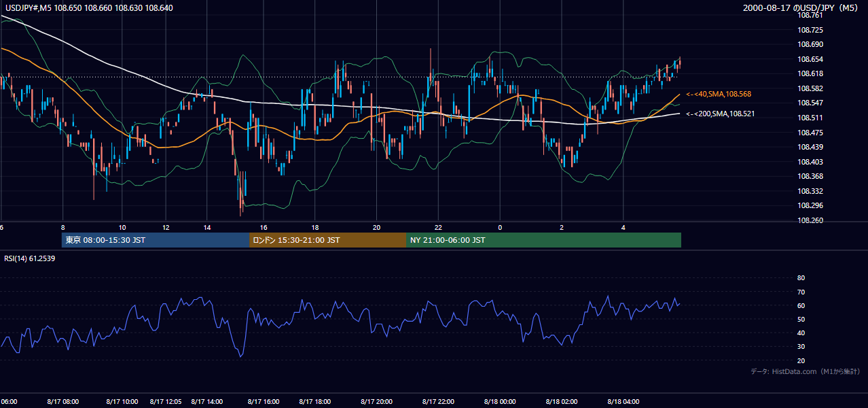
Task: Click hour marker 10 below the price chart
Action: 122,227
